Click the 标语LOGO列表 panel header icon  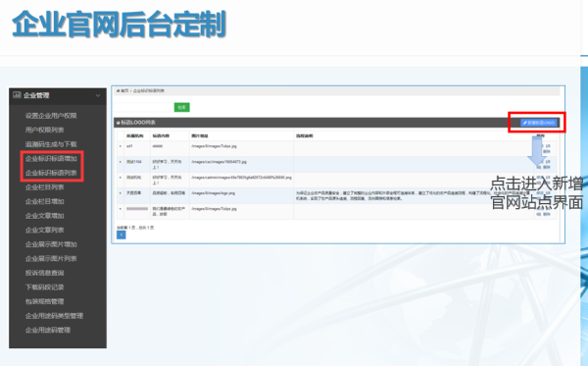point(119,123)
